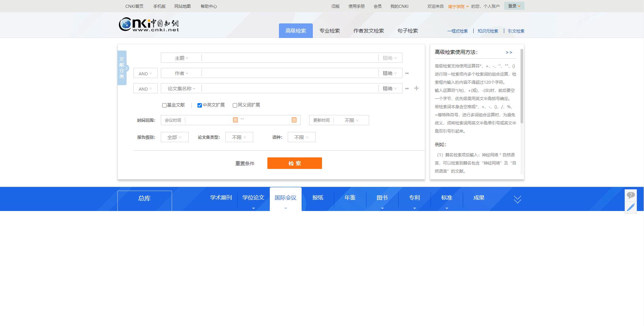644x326 pixels.
Task: Switch to the 专业检索 tab
Action: [329, 31]
